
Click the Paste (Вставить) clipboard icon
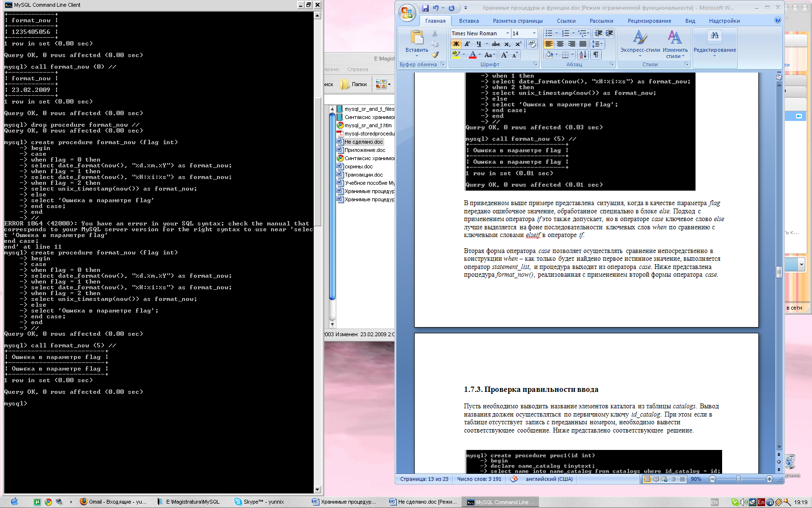(417, 37)
